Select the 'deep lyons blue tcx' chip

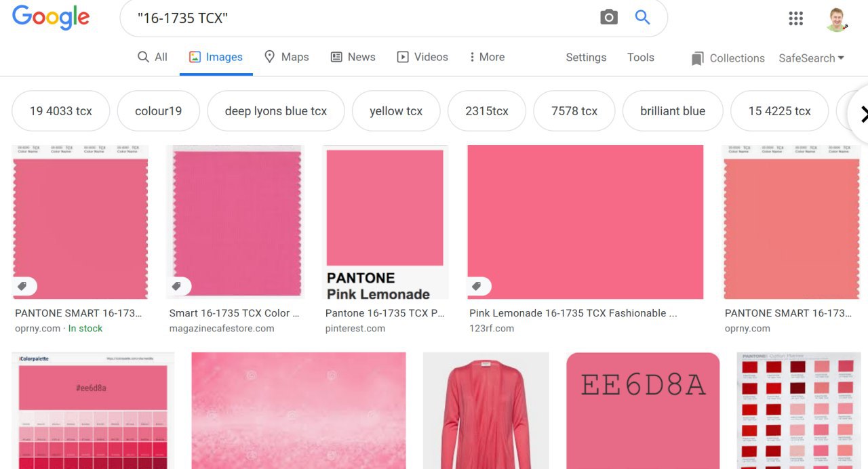point(276,111)
